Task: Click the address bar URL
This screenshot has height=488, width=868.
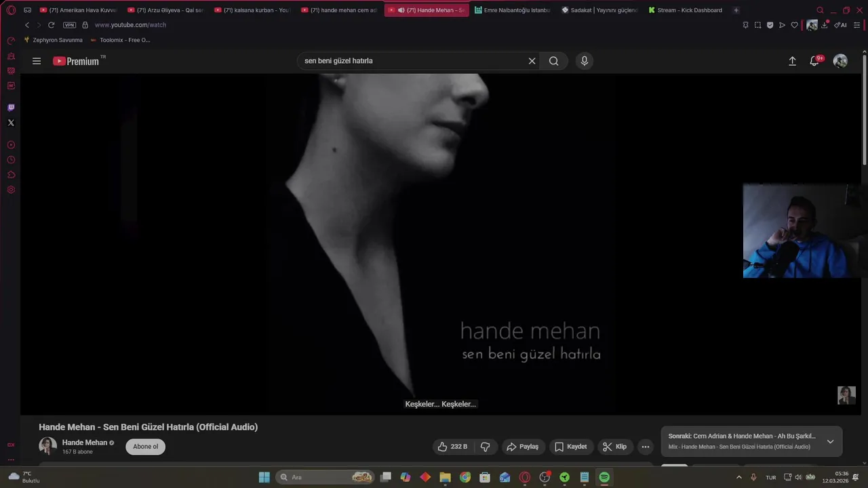Action: pyautogui.click(x=130, y=25)
